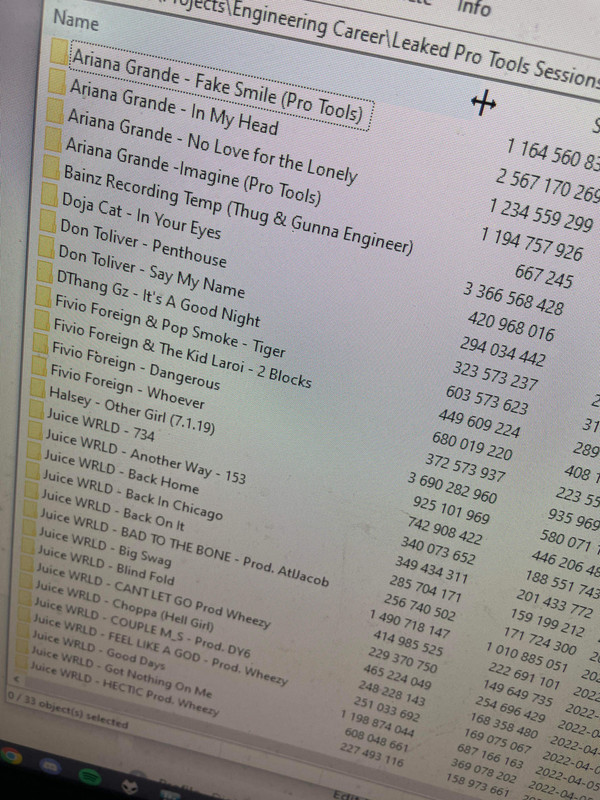Click folder icon beside DThang Gz - It's A Good Night
600x800 pixels.
tap(44, 272)
